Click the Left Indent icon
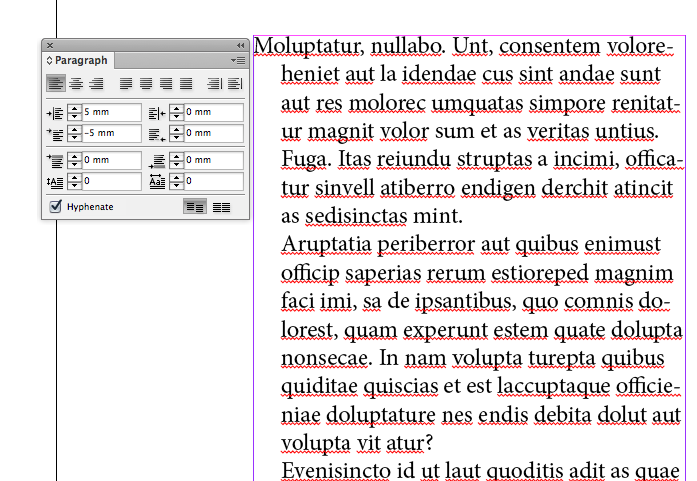697x481 pixels. coord(56,113)
